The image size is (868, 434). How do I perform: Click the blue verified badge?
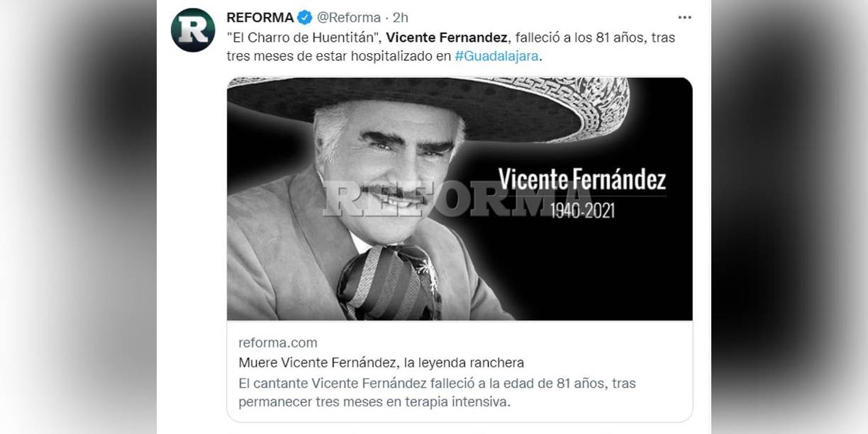click(x=304, y=18)
